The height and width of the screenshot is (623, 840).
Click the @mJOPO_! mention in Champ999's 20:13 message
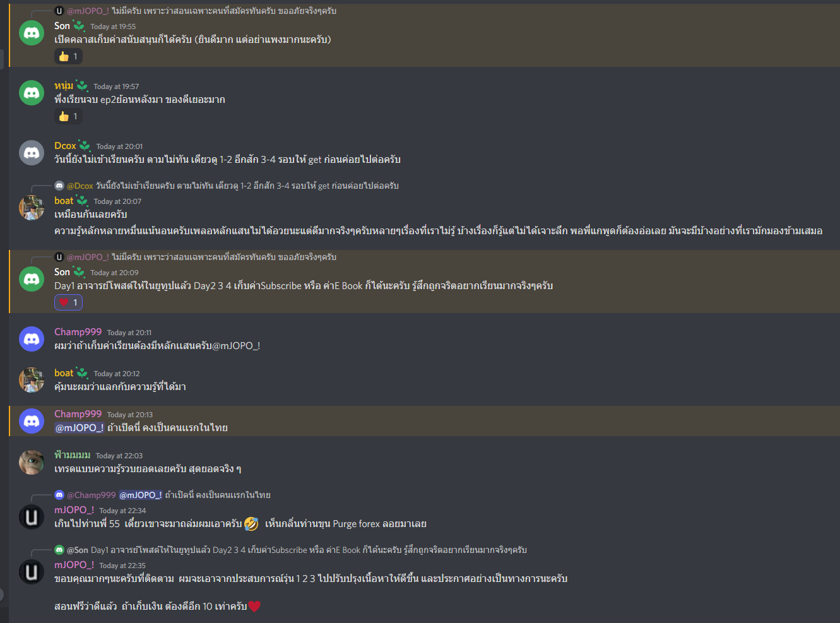pos(80,427)
